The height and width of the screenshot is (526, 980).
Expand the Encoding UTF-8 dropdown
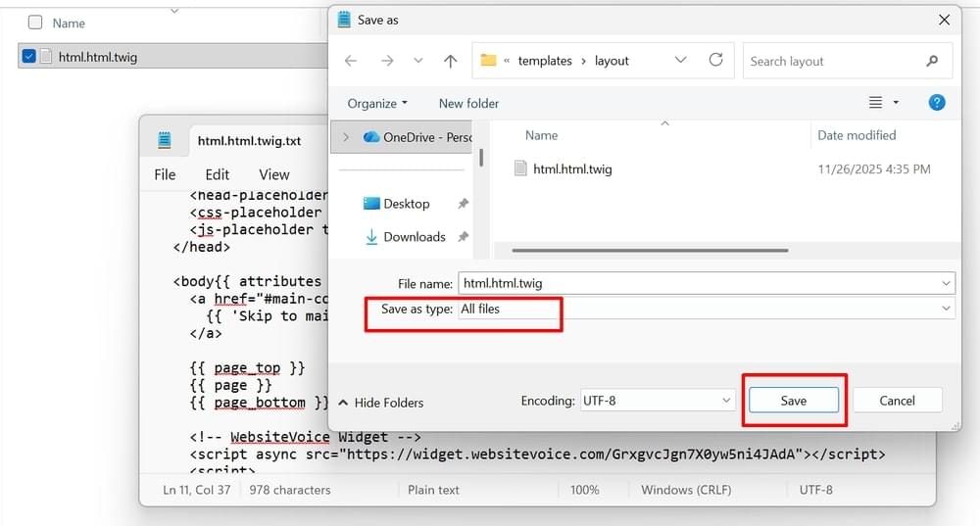[x=657, y=401]
